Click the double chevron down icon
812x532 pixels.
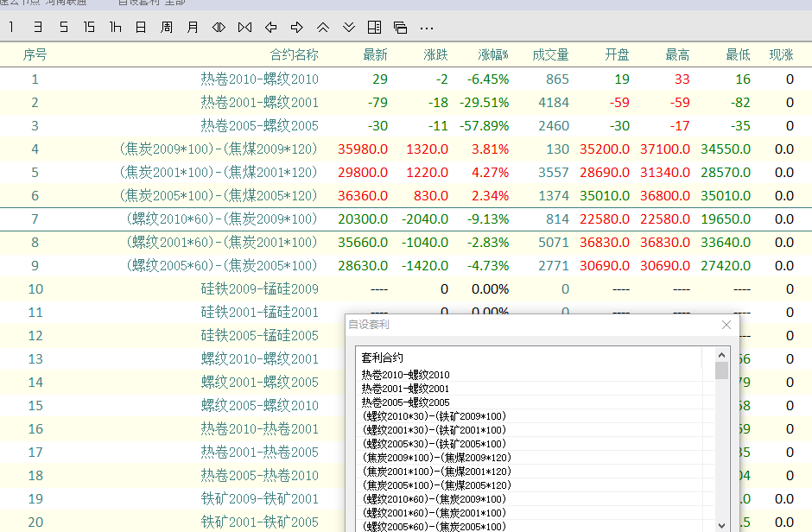click(349, 28)
